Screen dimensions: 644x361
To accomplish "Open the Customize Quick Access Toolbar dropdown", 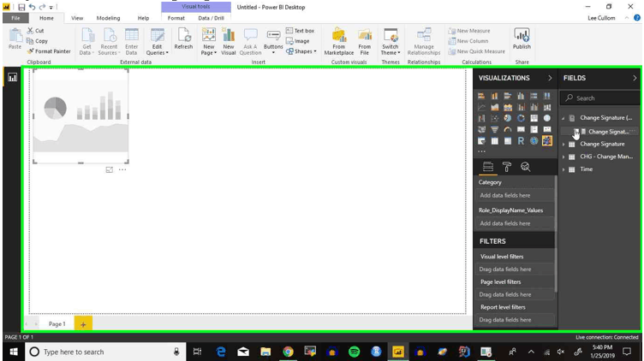I will pos(51,8).
